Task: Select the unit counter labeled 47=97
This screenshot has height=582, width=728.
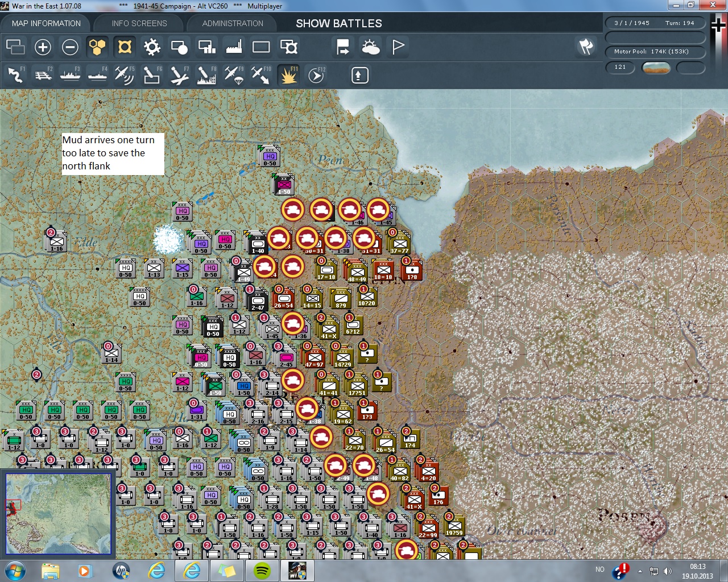Action: pos(314,356)
